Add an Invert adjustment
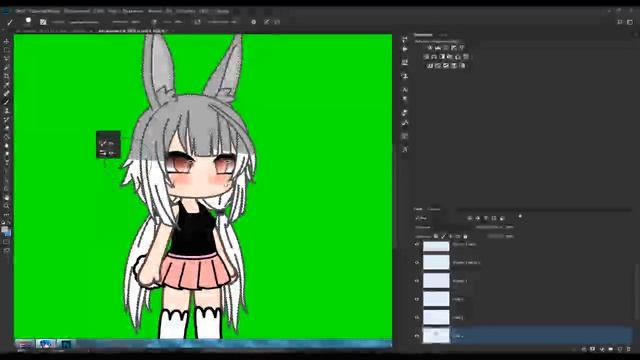640x360 pixels. [430, 66]
